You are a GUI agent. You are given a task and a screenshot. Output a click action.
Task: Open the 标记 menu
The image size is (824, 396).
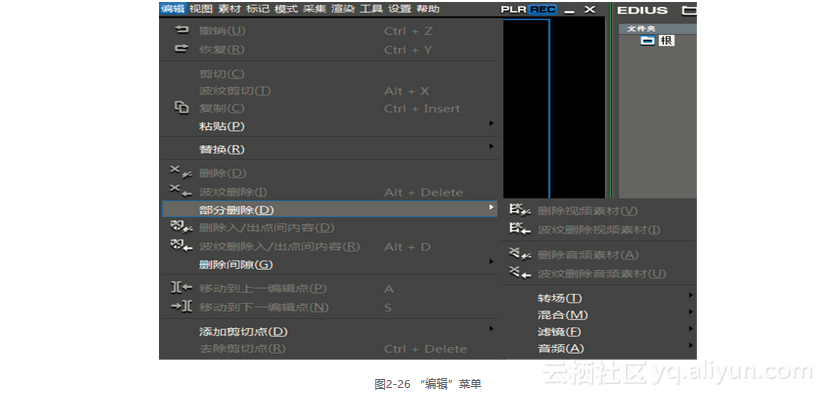click(x=258, y=9)
